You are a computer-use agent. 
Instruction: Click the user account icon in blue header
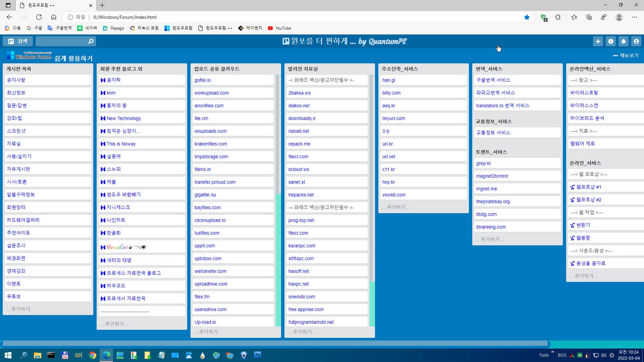[636, 41]
